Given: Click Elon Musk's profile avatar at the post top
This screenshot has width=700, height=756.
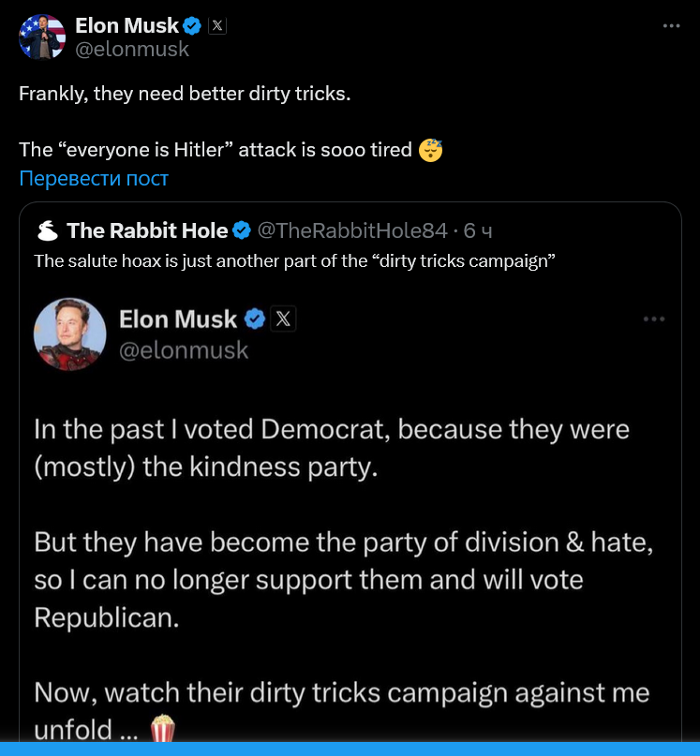Looking at the screenshot, I should (x=42, y=37).
